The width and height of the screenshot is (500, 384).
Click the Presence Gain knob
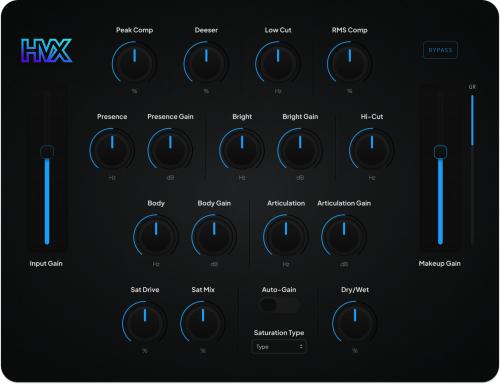[x=170, y=149]
